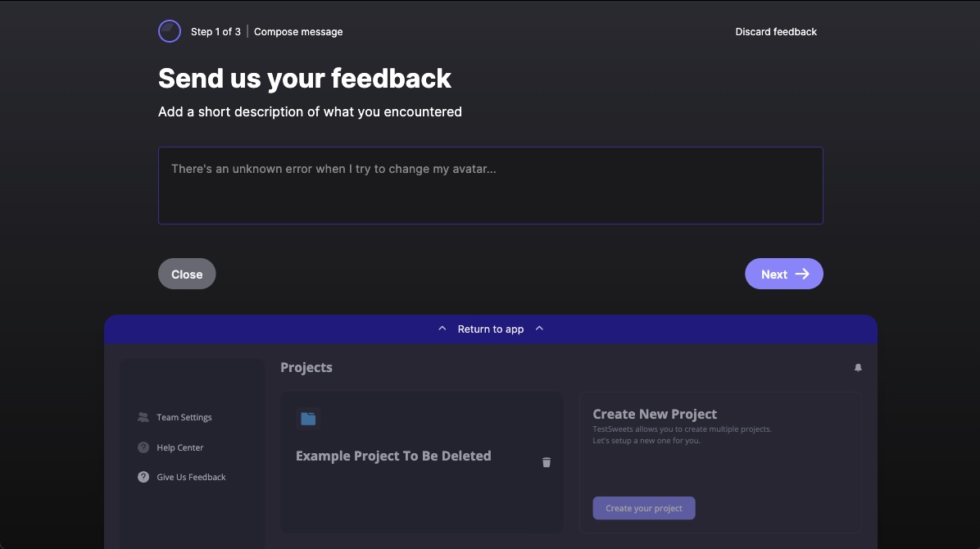Click the Compose message label
The height and width of the screenshot is (549, 980).
click(298, 32)
